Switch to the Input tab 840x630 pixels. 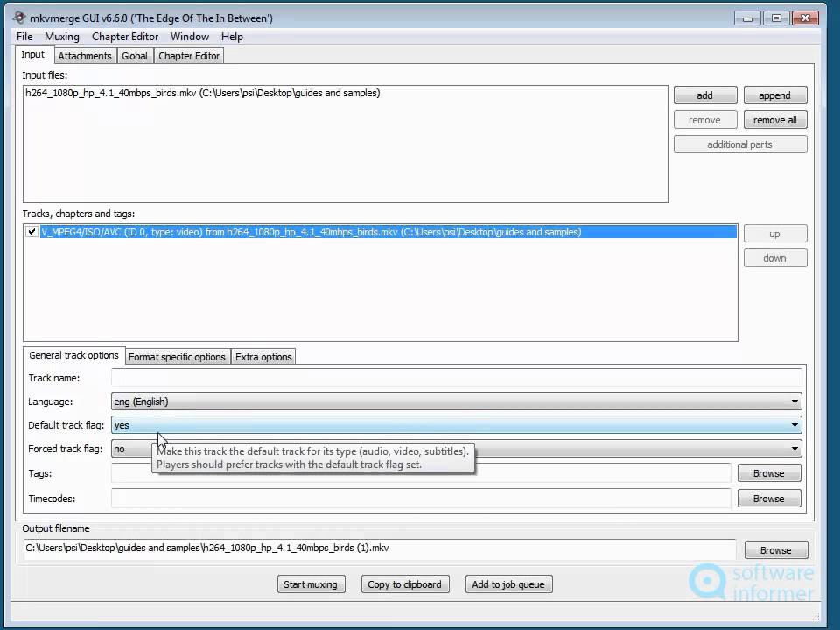33,54
